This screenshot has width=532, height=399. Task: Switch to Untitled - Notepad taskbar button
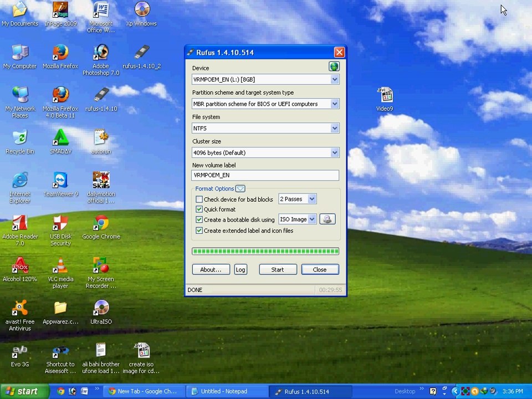pyautogui.click(x=227, y=391)
